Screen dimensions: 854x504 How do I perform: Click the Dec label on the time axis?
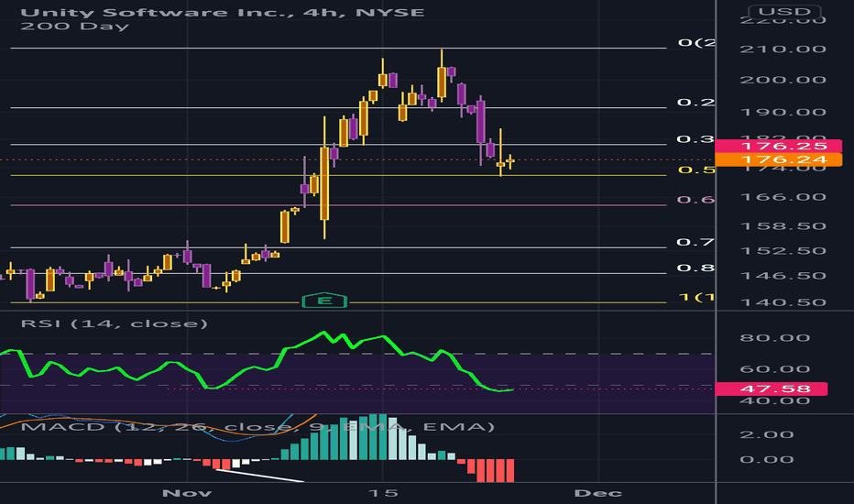(597, 493)
